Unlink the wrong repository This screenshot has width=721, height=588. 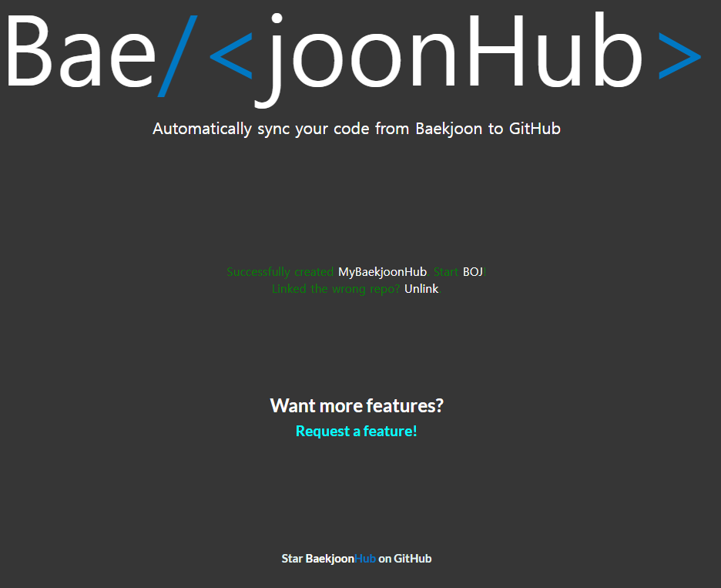click(x=421, y=289)
